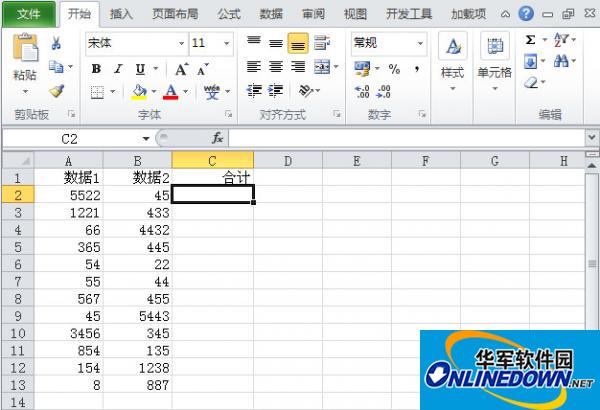600x410 pixels.
Task: Open font color dropdown arrow
Action: point(186,92)
